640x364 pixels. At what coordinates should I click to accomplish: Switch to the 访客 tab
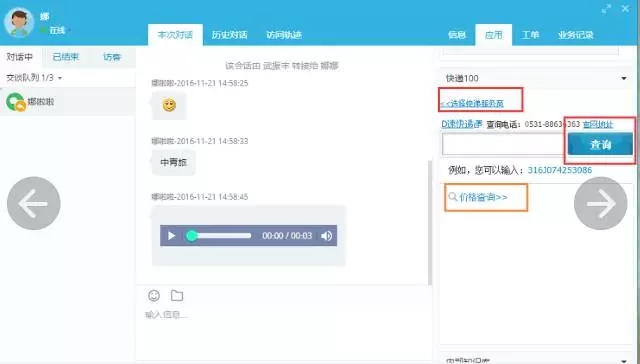point(112,57)
